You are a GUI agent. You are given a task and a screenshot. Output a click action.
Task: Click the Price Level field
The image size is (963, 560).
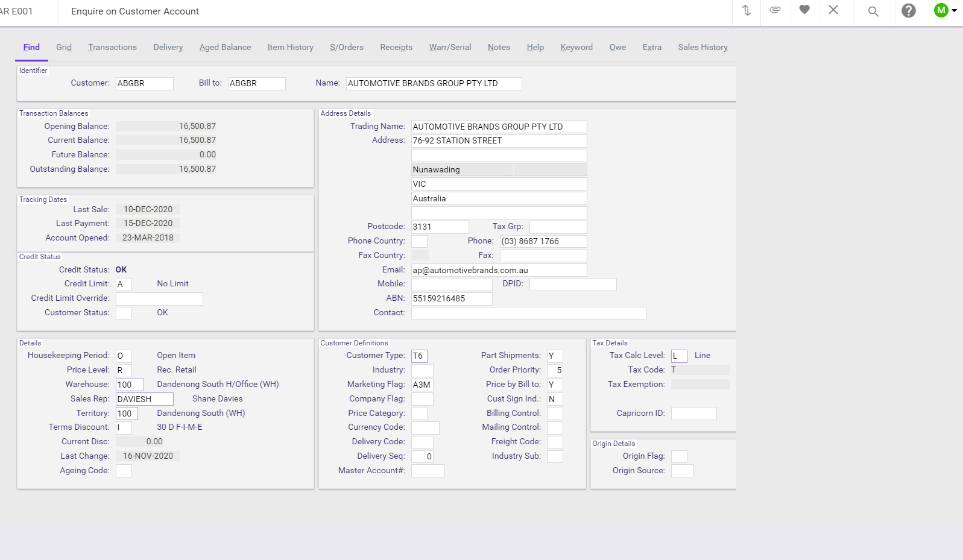(124, 370)
